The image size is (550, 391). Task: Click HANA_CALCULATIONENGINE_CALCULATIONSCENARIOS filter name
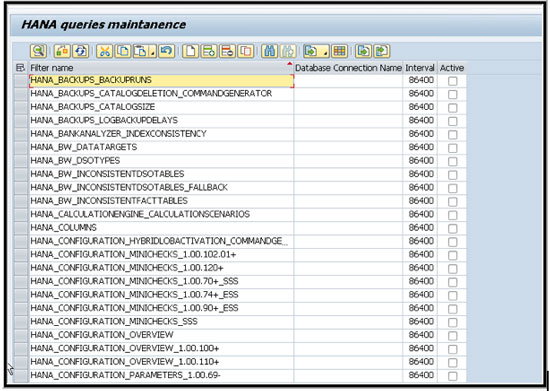[x=140, y=214]
